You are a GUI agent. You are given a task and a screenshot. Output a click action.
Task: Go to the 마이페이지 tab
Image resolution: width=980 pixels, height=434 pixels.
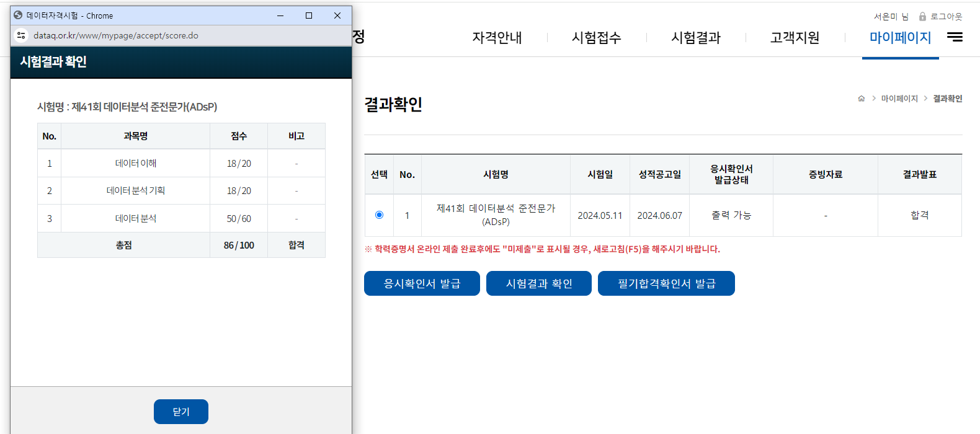[900, 38]
